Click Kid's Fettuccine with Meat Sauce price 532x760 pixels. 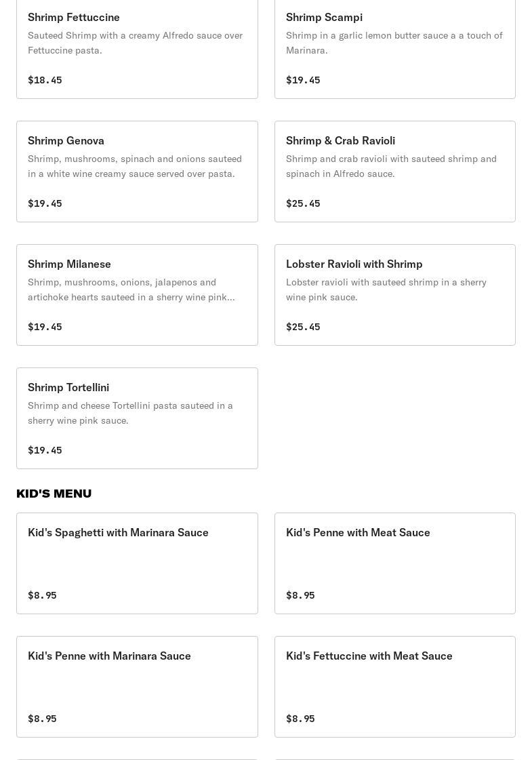click(x=300, y=719)
